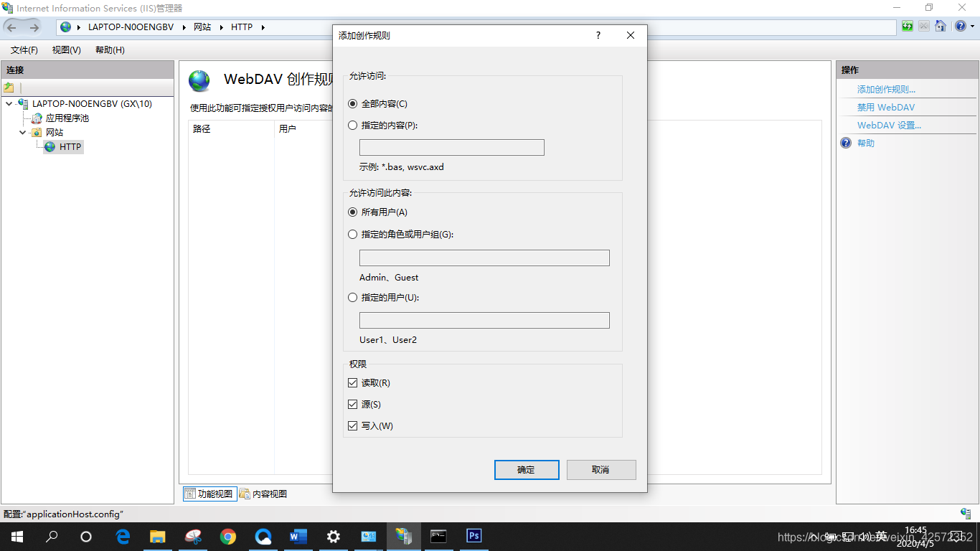The width and height of the screenshot is (980, 551).
Task: Open the Windows Start menu
Action: pos(17,537)
